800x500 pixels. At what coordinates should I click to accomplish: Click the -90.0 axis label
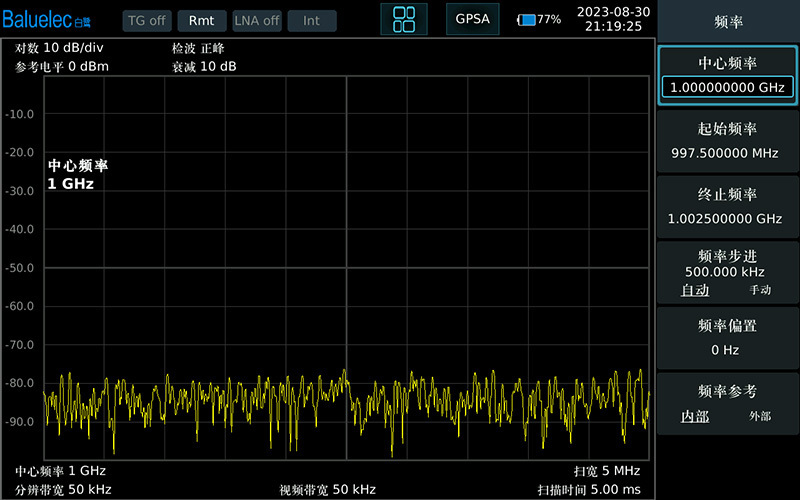(x=19, y=422)
